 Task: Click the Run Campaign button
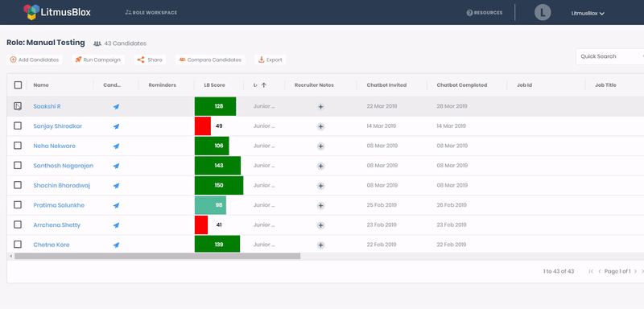(x=98, y=60)
